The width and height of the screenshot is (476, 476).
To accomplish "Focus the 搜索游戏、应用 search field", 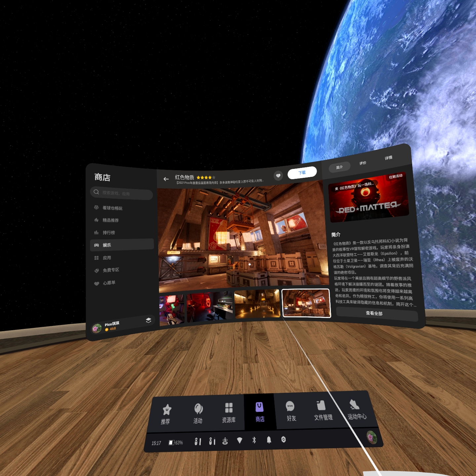I will [x=121, y=193].
